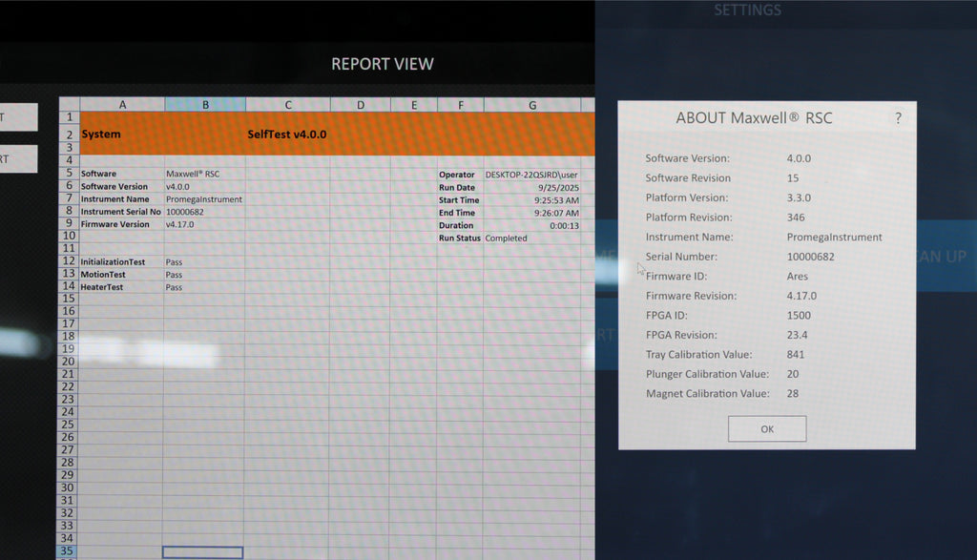Image resolution: width=977 pixels, height=560 pixels.
Task: Select the Firmware Version v4.17.0 cell
Action: 203,224
